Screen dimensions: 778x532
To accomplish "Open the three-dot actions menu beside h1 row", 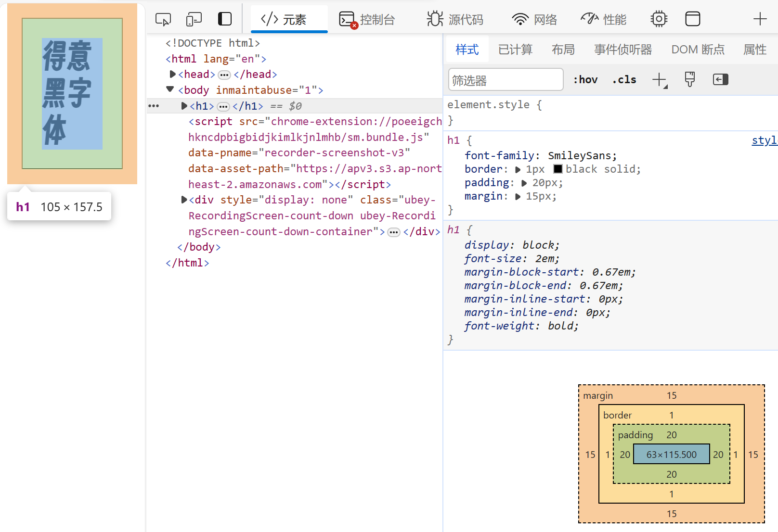I will coord(154,106).
